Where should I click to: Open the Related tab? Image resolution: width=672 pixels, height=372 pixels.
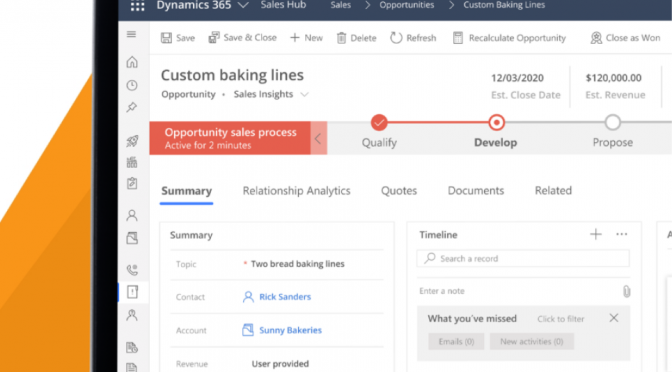553,191
